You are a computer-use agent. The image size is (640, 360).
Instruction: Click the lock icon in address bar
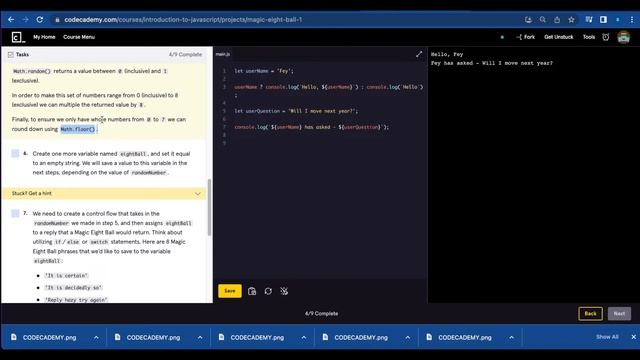pyautogui.click(x=57, y=20)
